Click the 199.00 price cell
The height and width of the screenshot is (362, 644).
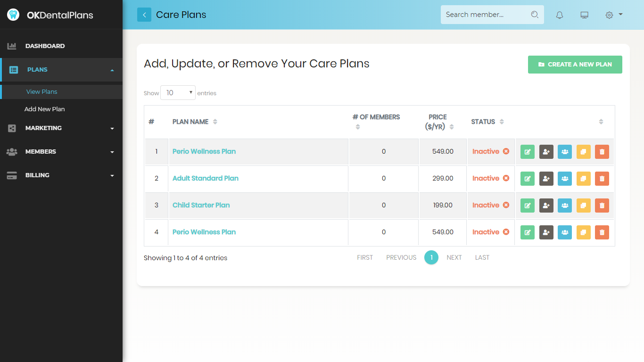click(443, 206)
